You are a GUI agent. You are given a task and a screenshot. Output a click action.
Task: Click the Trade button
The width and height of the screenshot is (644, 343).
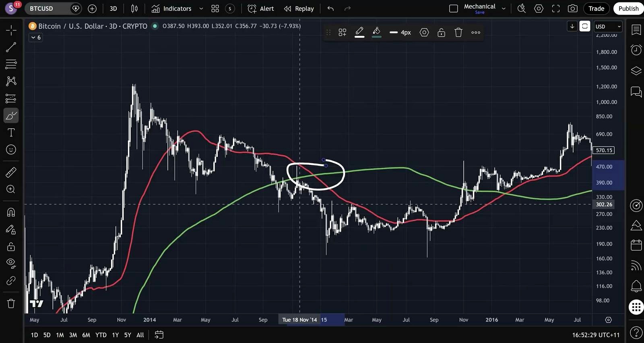(x=596, y=8)
